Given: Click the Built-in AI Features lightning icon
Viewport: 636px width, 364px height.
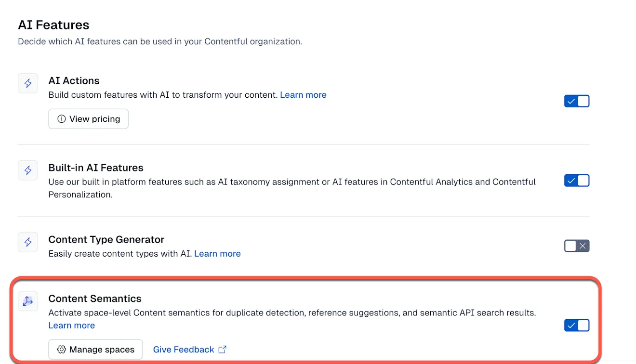Looking at the screenshot, I should (28, 170).
